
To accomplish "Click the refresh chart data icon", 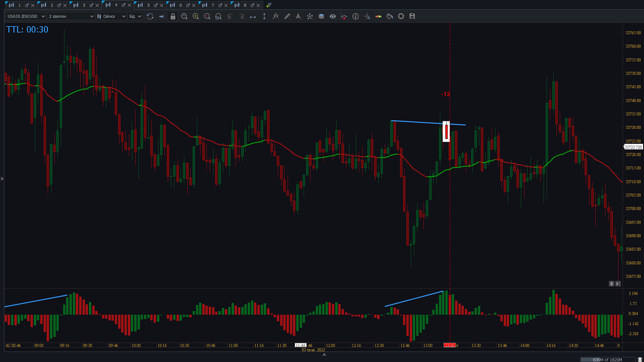I will click(x=150, y=16).
